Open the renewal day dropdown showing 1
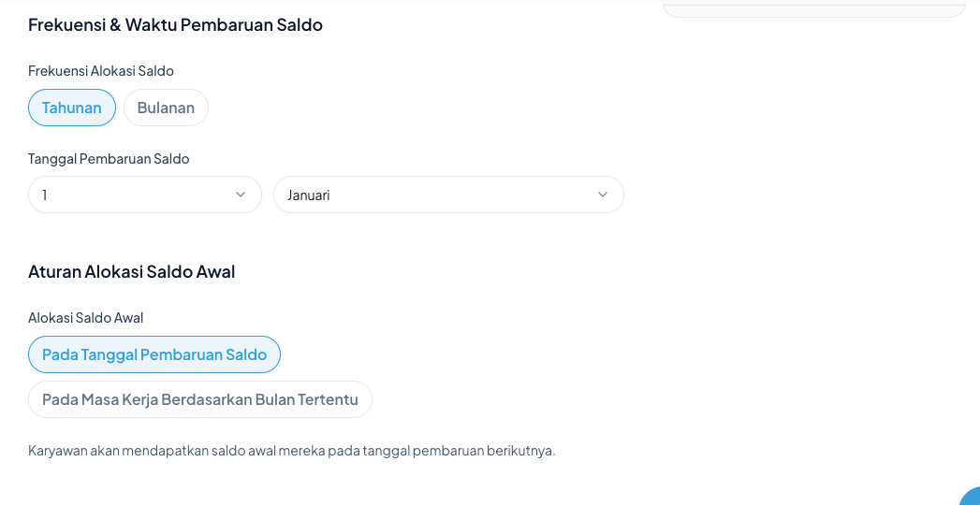The image size is (980, 505). click(145, 195)
